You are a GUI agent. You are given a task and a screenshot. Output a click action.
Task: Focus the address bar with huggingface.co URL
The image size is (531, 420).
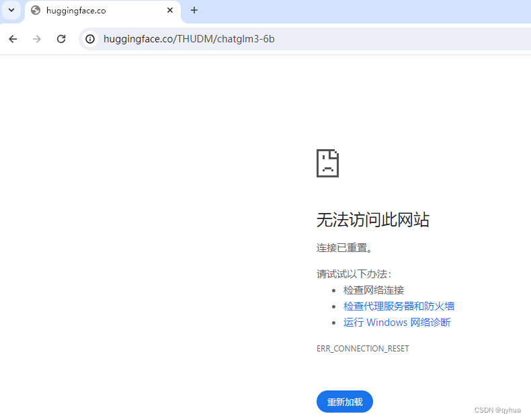coord(304,39)
